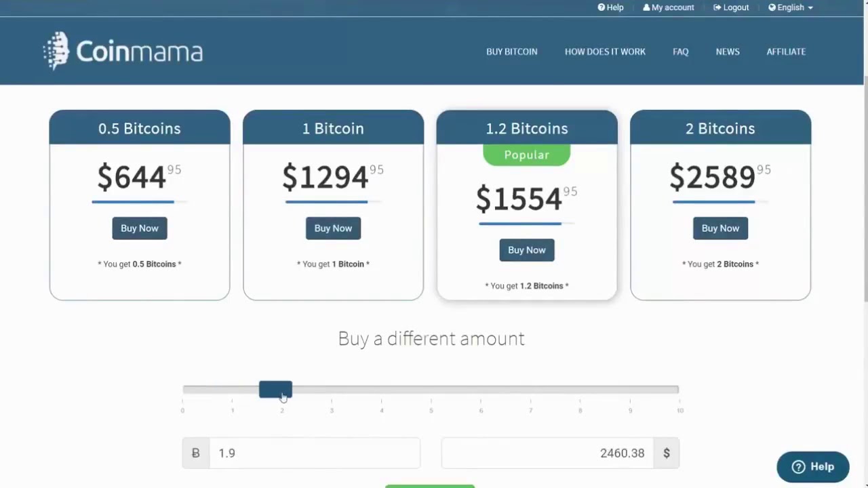Open Help link in top bar
Viewport: 868px width, 488px height.
[610, 7]
